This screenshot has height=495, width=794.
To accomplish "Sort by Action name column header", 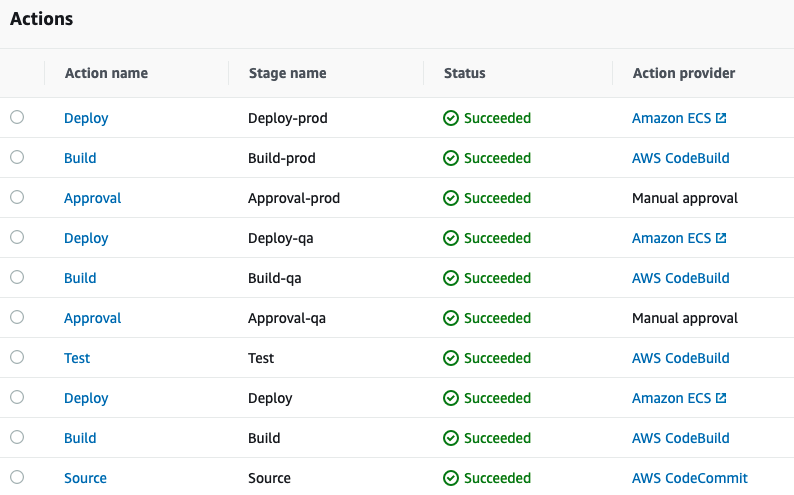I will click(106, 73).
